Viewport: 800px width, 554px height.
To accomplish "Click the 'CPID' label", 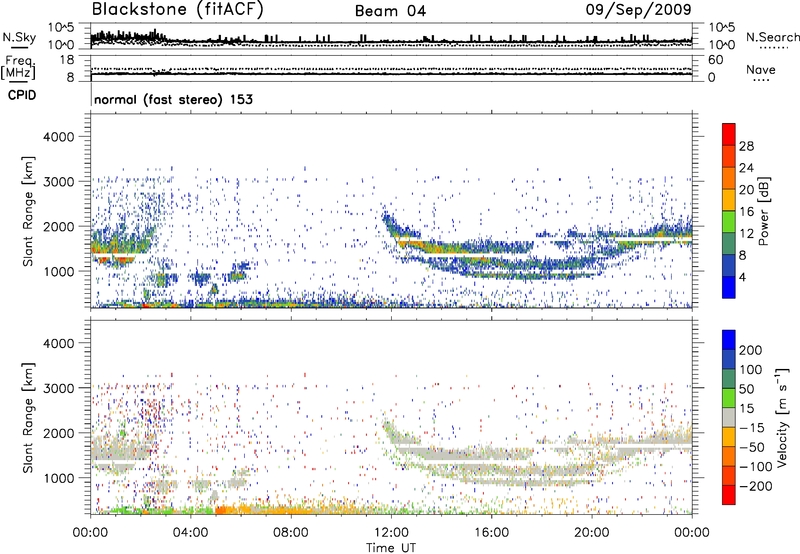I will point(22,95).
